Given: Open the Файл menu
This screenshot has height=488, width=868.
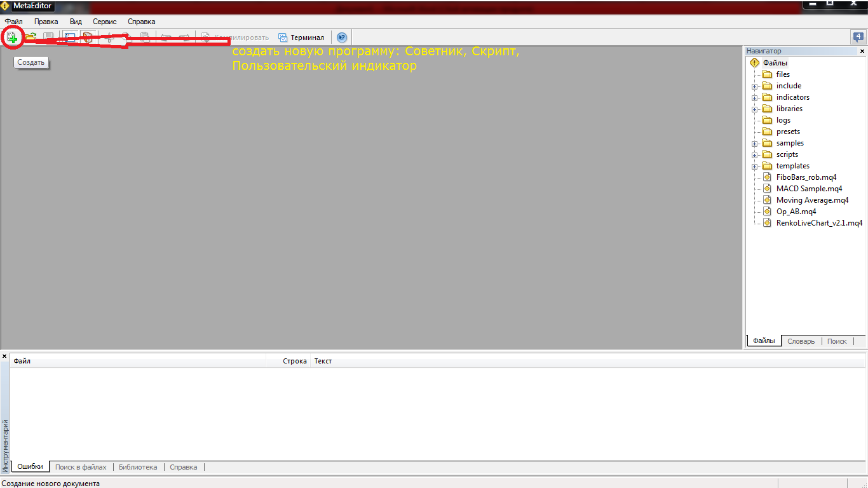Looking at the screenshot, I should point(14,22).
